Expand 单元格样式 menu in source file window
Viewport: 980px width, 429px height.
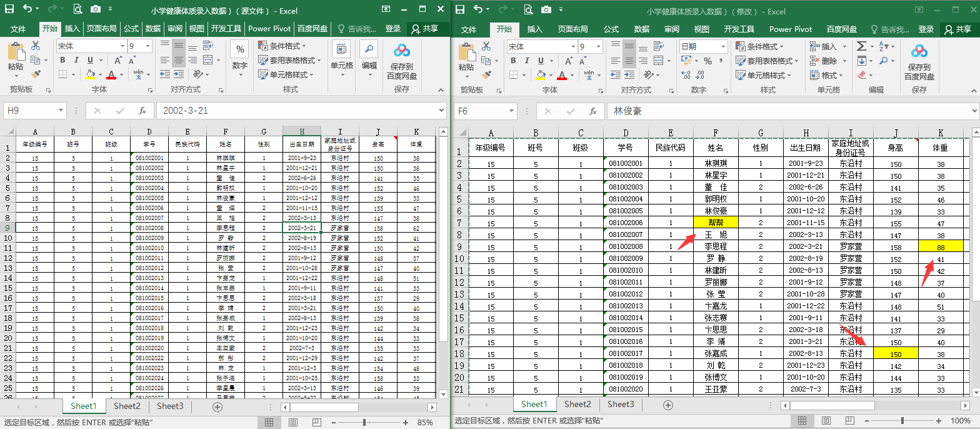286,75
